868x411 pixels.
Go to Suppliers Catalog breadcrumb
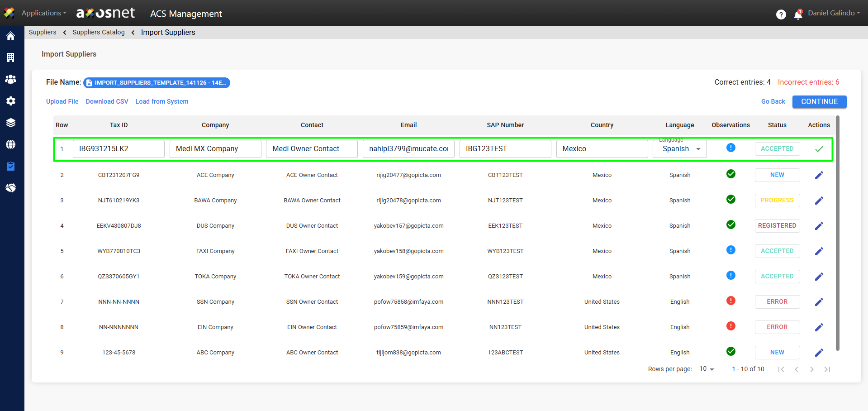point(99,32)
